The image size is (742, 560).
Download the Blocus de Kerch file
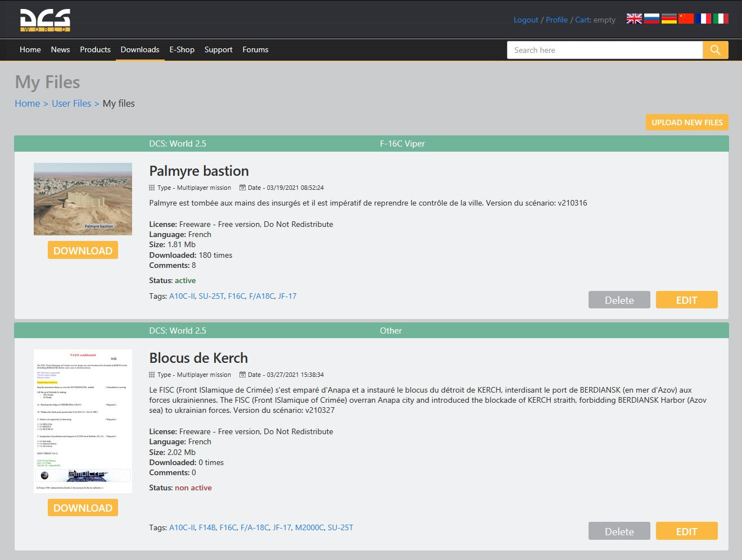coord(83,508)
